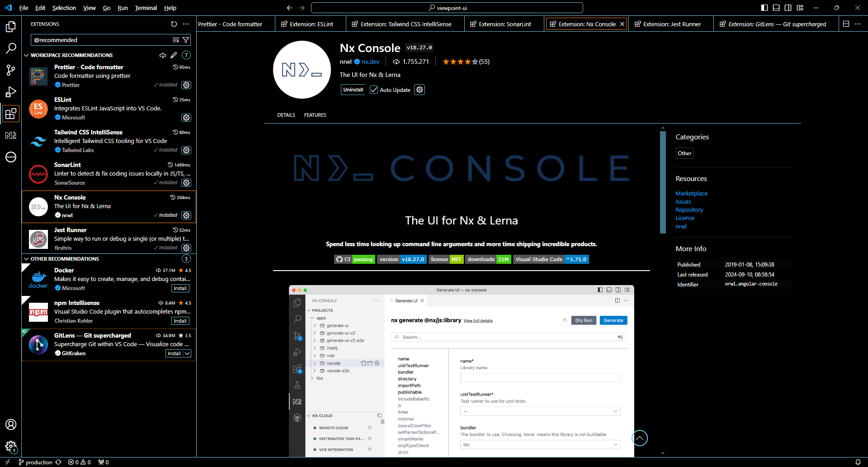Viewport: 868px width, 467px height.
Task: Split the editor right
Action: 846,24
